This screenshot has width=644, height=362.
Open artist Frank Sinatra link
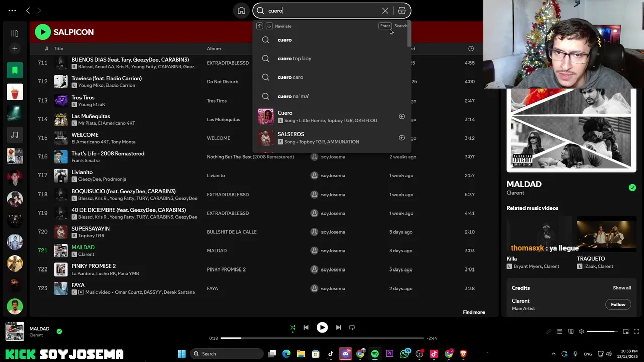[x=86, y=161]
